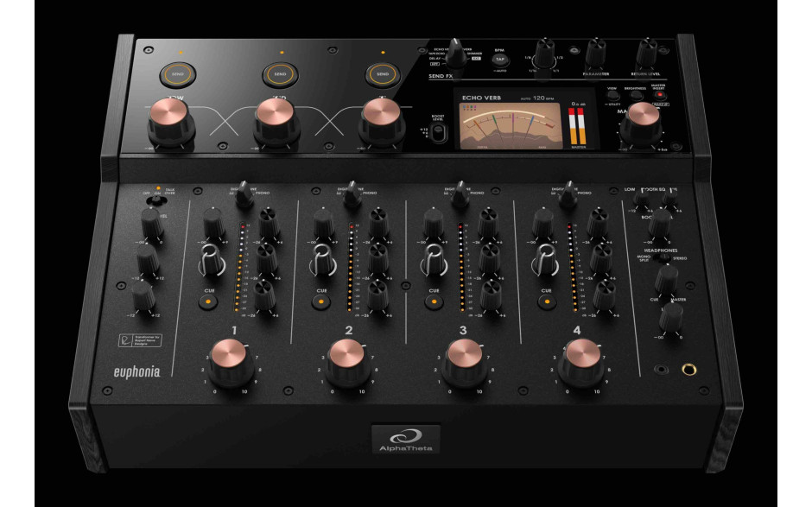
Task: Click the channel 2 copper rotary fader
Action: [x=347, y=364]
